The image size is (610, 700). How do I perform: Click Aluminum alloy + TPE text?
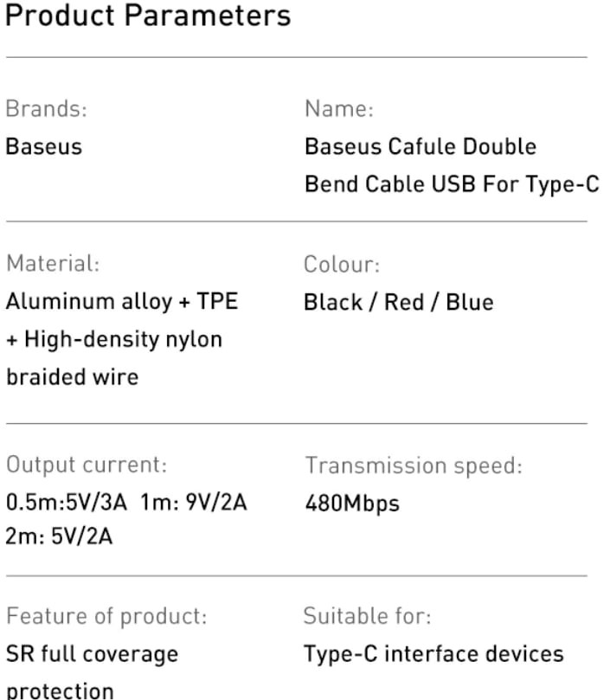point(122,301)
